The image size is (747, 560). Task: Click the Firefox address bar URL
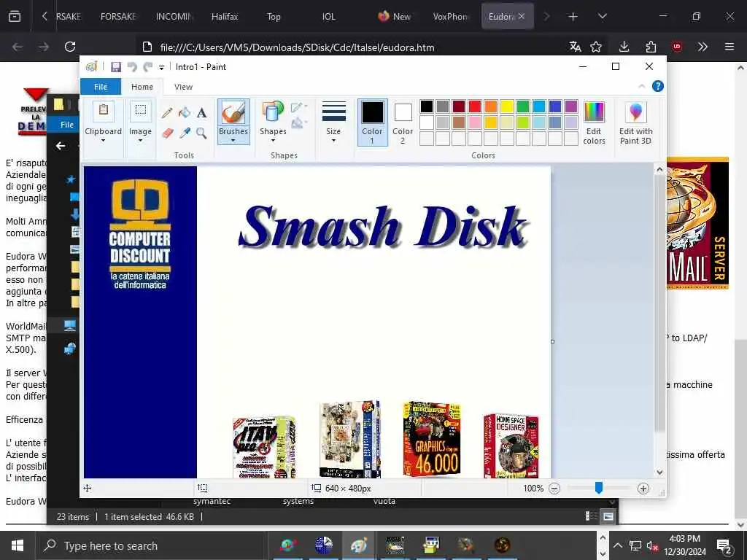[x=297, y=47]
